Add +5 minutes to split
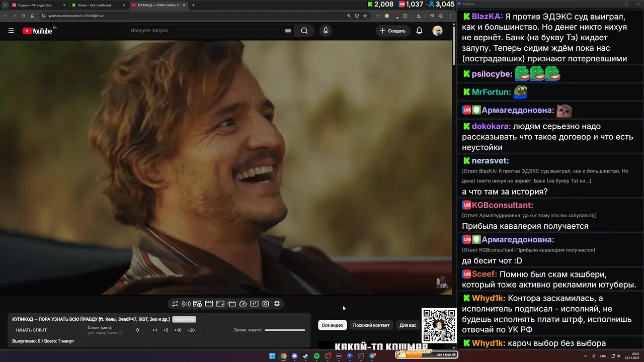Screen dimensions: 644x362 166,330
